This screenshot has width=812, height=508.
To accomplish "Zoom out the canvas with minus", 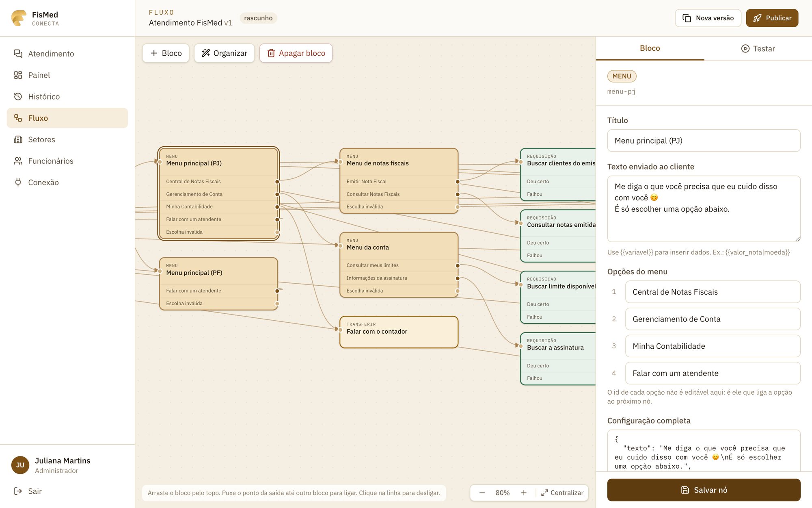I will coord(482,493).
